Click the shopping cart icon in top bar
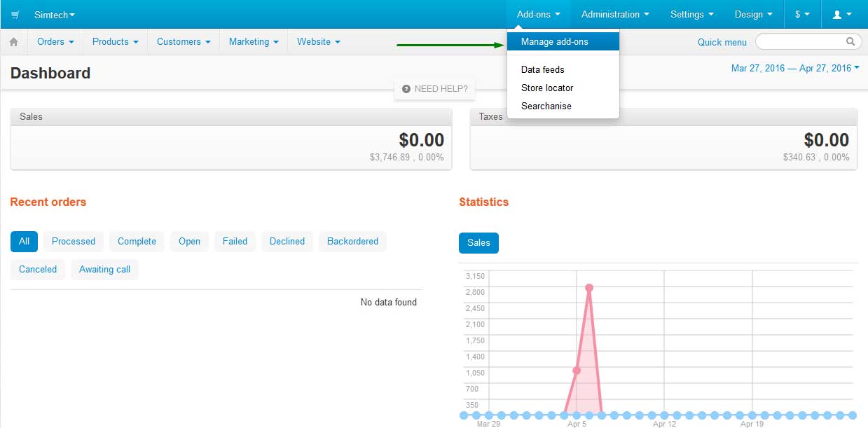The height and width of the screenshot is (428, 868). pyautogui.click(x=15, y=15)
